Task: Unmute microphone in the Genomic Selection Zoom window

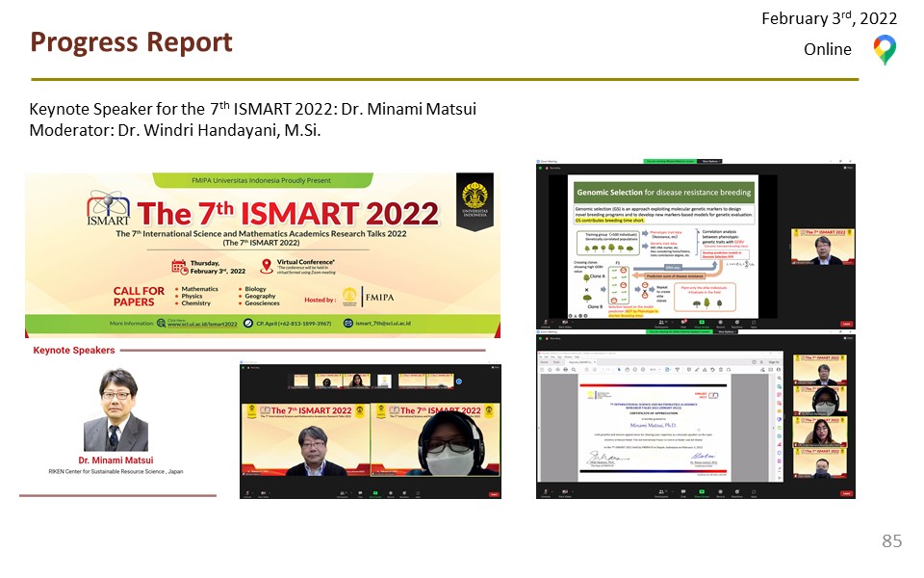Action: click(x=546, y=324)
